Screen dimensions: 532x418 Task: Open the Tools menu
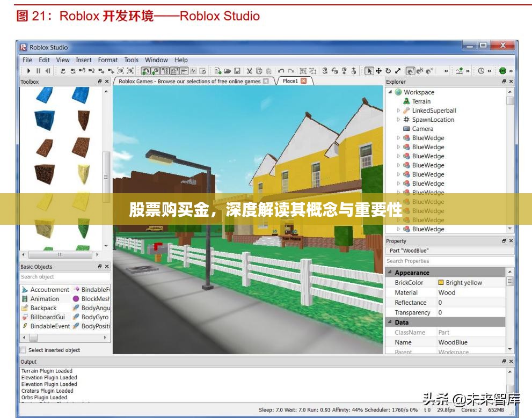click(132, 60)
